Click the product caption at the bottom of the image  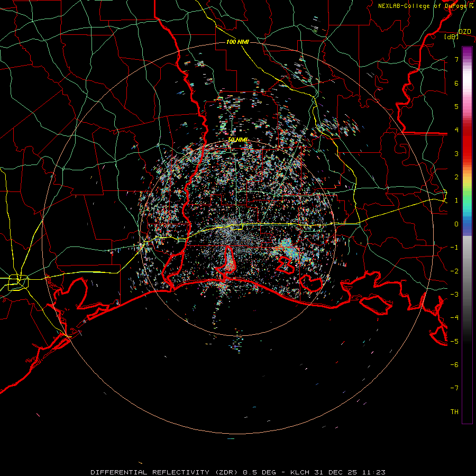[x=238, y=472]
